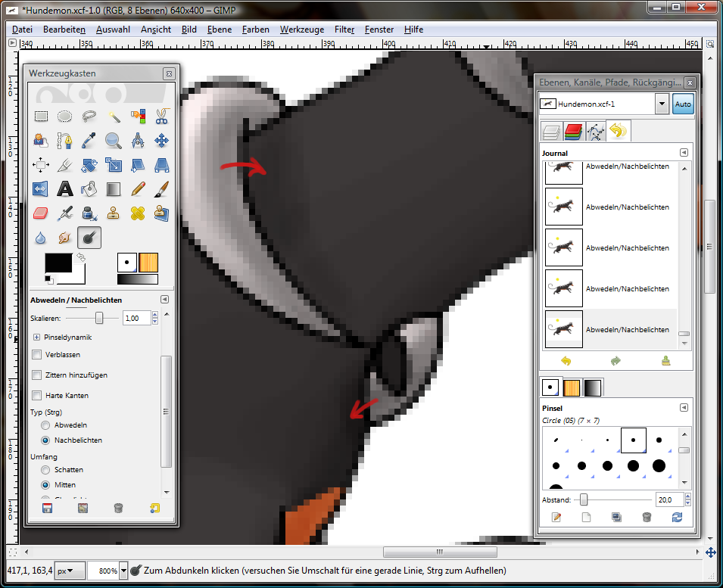Select the Crop tool
723x588 pixels.
point(64,164)
